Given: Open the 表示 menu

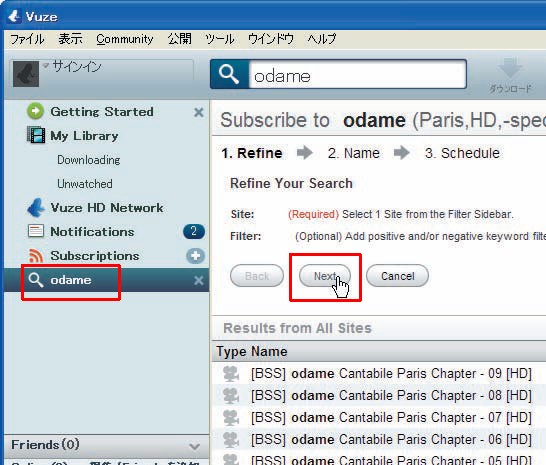Looking at the screenshot, I should 70,39.
